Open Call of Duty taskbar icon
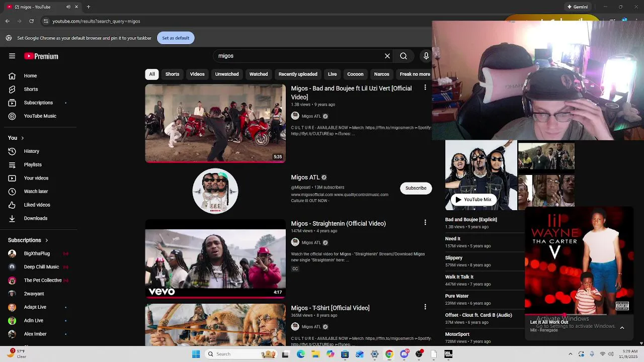This screenshot has width=644, height=362. tap(448, 354)
